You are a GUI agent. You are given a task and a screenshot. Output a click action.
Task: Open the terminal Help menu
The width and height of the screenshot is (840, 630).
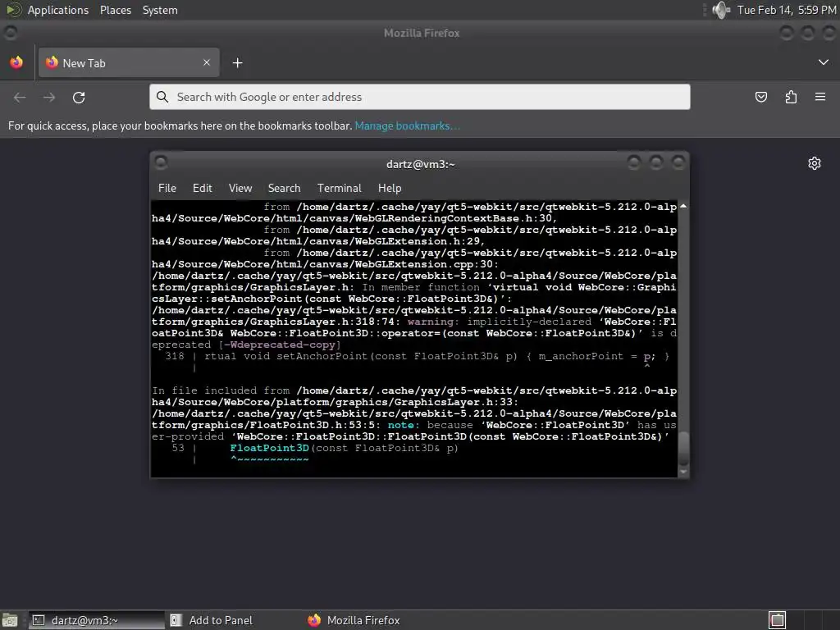(390, 188)
